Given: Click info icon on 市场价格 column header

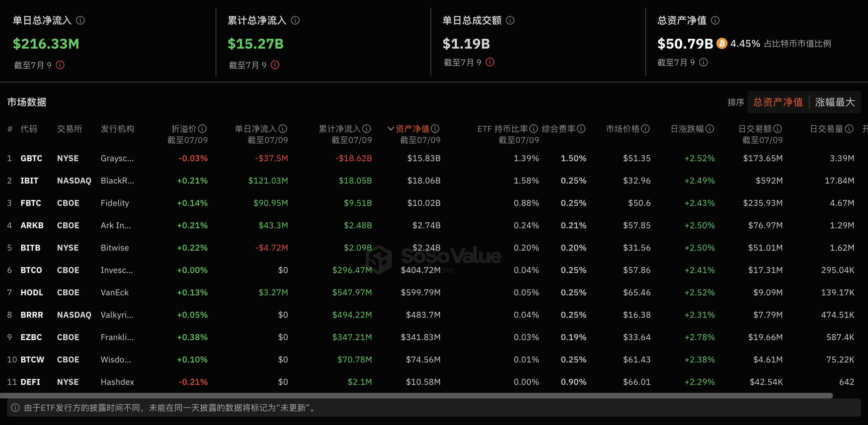Looking at the screenshot, I should tap(645, 129).
